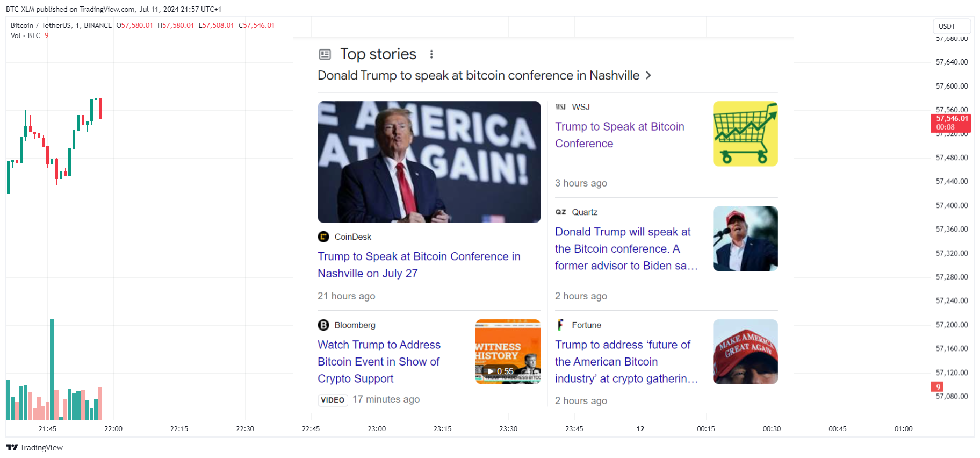Open Fortune 'Trump to address future of American Bitcoin' link
980x458 pixels.
point(626,362)
